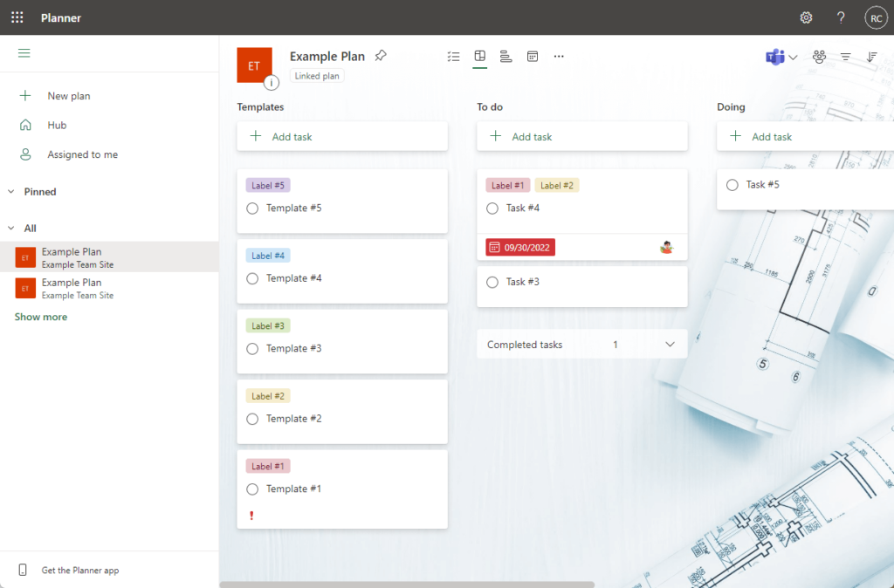Screen dimensions: 894x588
Task: Collapse the All section chevron
Action: tap(10, 228)
